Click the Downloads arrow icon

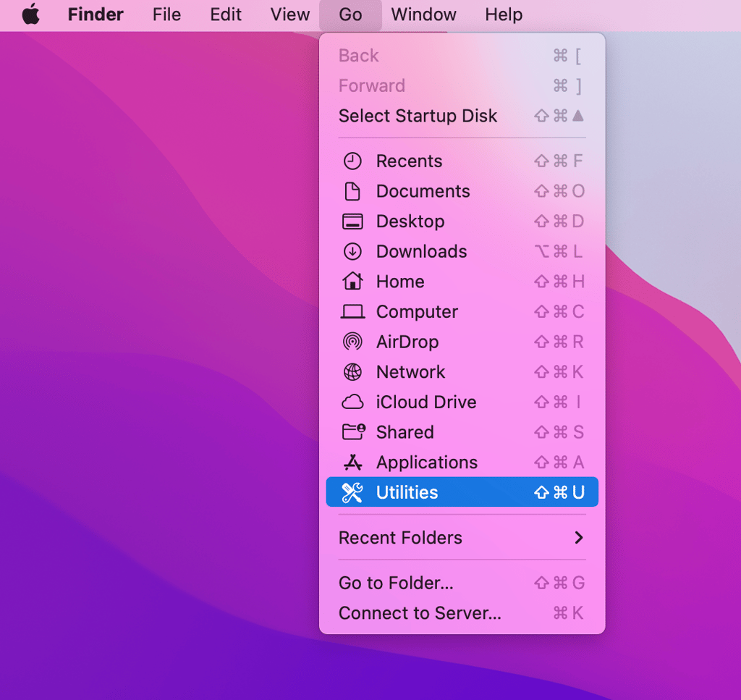tap(352, 251)
